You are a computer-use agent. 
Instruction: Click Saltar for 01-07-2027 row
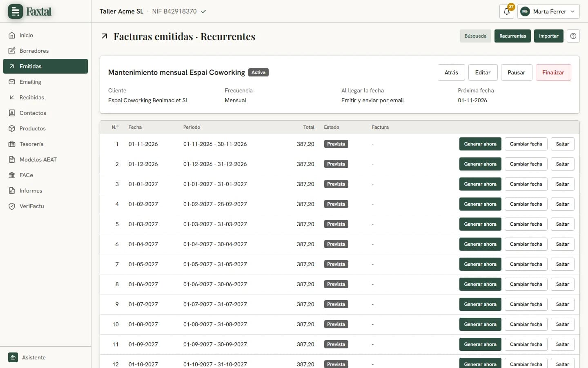coord(562,304)
